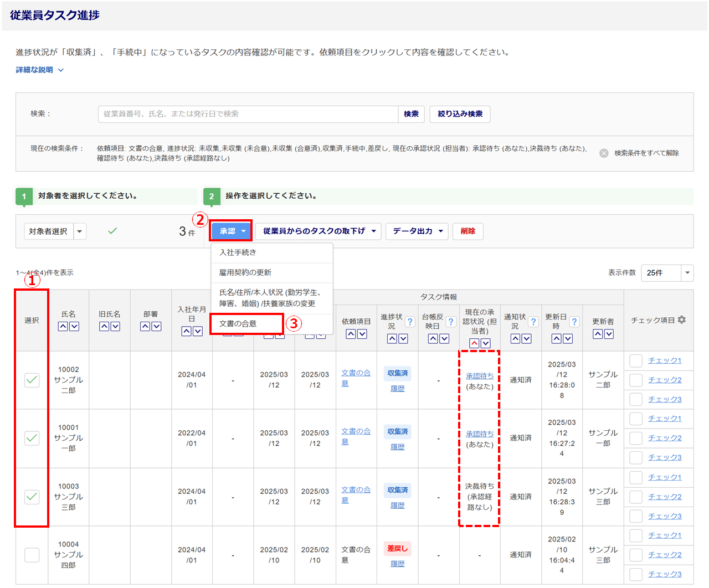
Task: Click the help icon next to 台帳反映日
Action: [451, 322]
